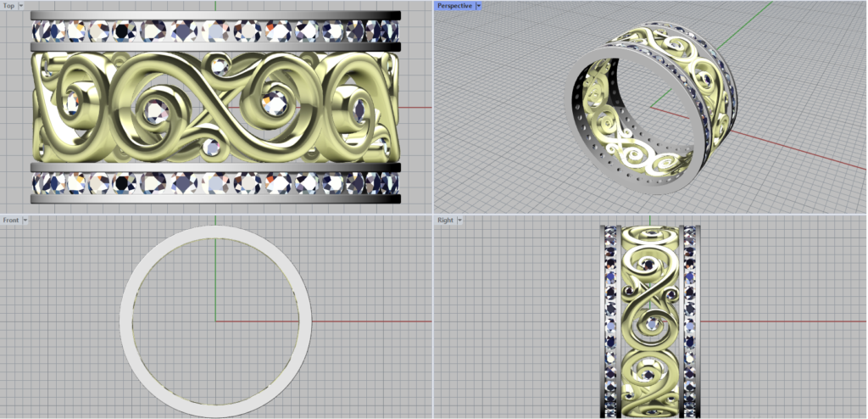
Task: Activate the Front viewport title label
Action: click(x=11, y=221)
